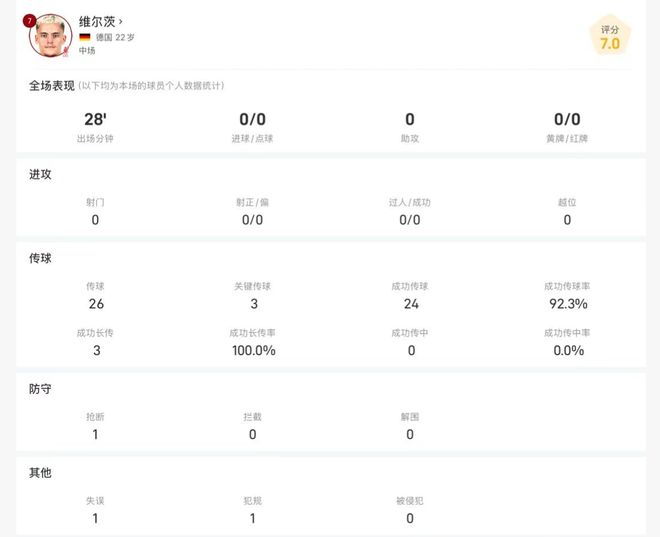The image size is (660, 537).
Task: Select the 防守 section heading
Action: [x=40, y=388]
